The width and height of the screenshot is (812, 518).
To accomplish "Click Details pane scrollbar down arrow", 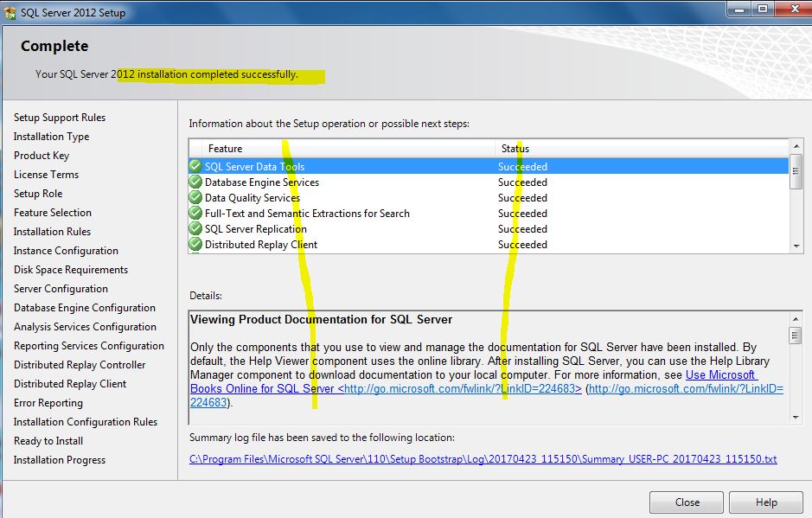I will (x=796, y=418).
